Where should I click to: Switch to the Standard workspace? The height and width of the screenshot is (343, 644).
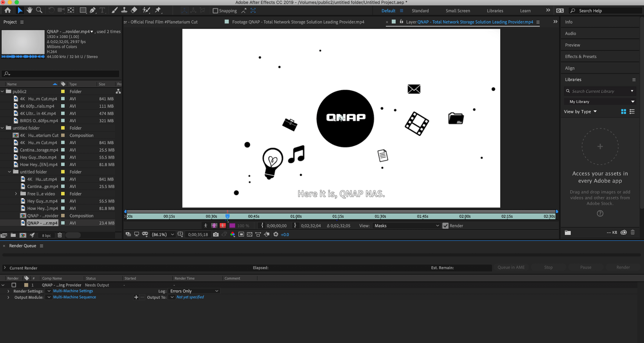(420, 11)
